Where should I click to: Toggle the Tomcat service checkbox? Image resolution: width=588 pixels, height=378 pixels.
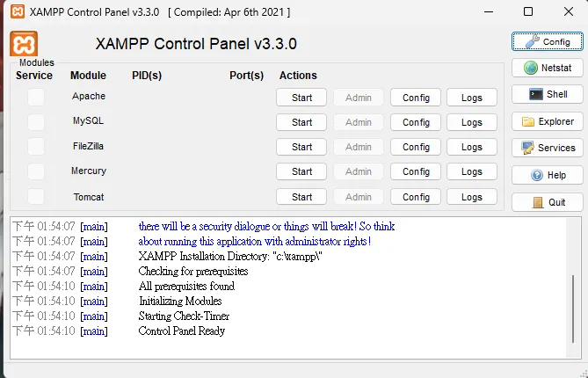[35, 196]
